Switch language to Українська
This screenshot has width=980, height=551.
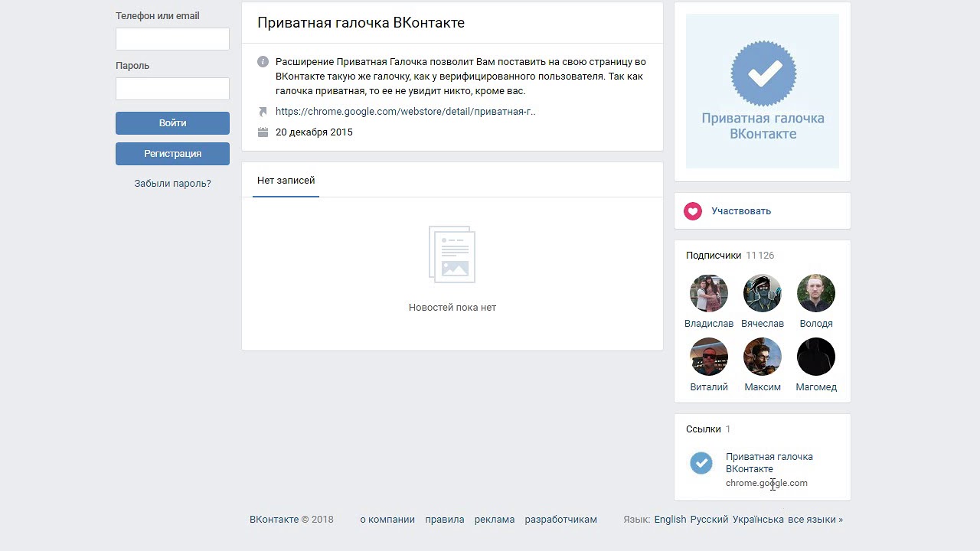[x=758, y=520]
